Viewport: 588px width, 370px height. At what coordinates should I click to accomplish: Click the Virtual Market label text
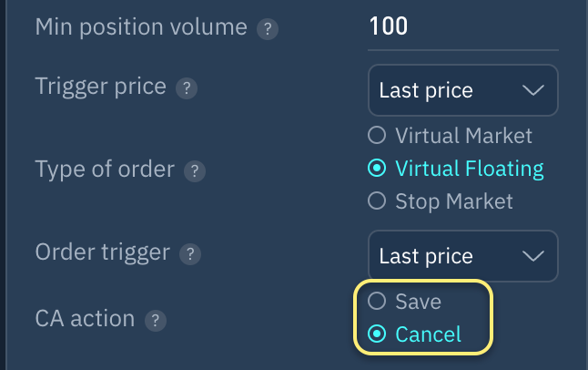tap(463, 137)
